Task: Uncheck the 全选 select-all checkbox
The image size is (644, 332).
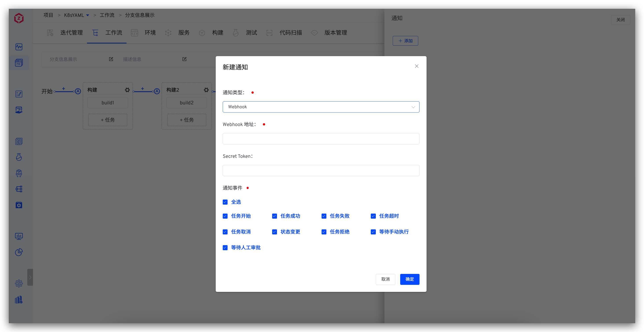Action: point(225,202)
